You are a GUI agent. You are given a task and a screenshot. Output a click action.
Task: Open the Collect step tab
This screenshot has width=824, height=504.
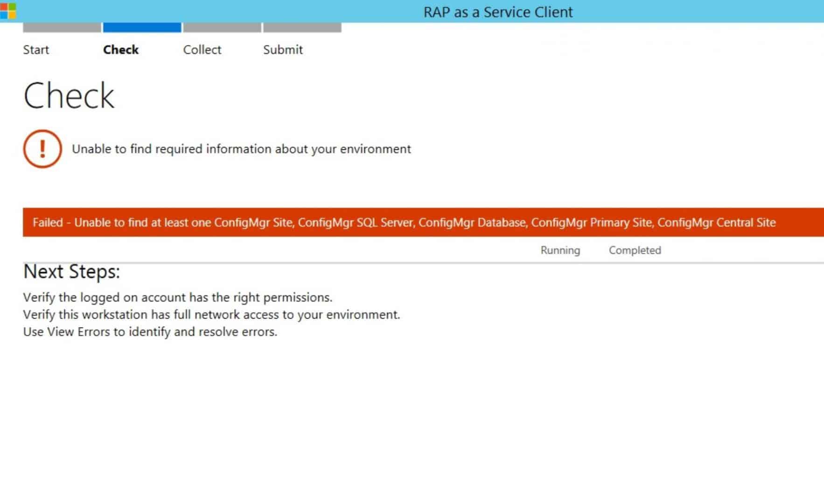202,50
